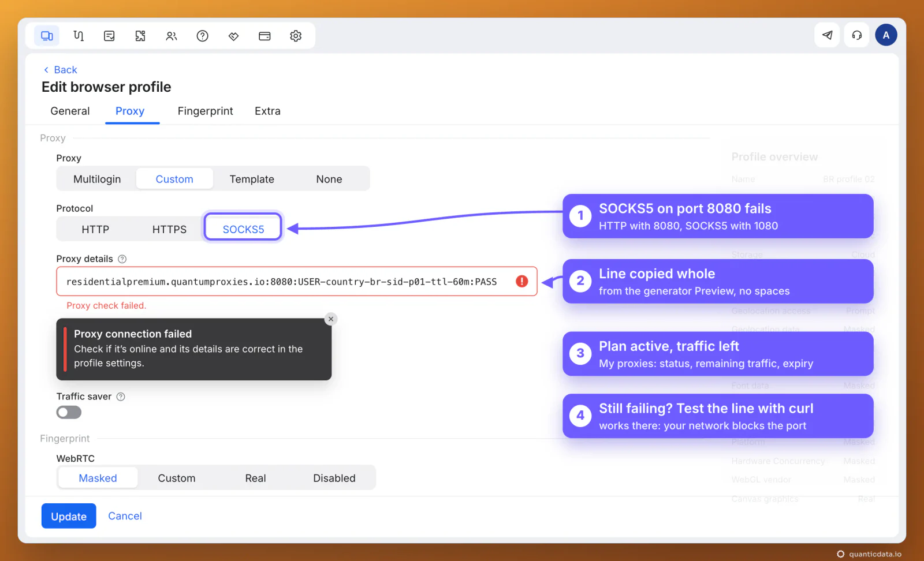The image size is (924, 561).
Task: Switch to the Fingerprint tab
Action: tap(205, 111)
